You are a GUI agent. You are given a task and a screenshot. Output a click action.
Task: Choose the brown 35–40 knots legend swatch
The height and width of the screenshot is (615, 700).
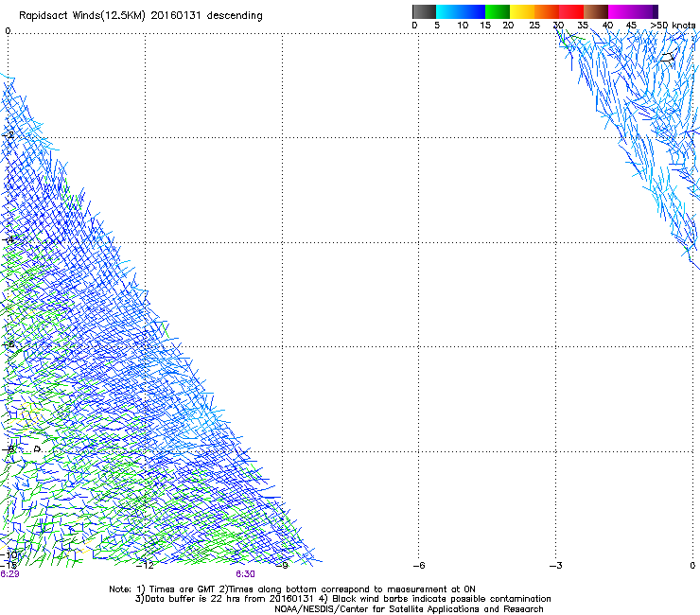coord(596,11)
